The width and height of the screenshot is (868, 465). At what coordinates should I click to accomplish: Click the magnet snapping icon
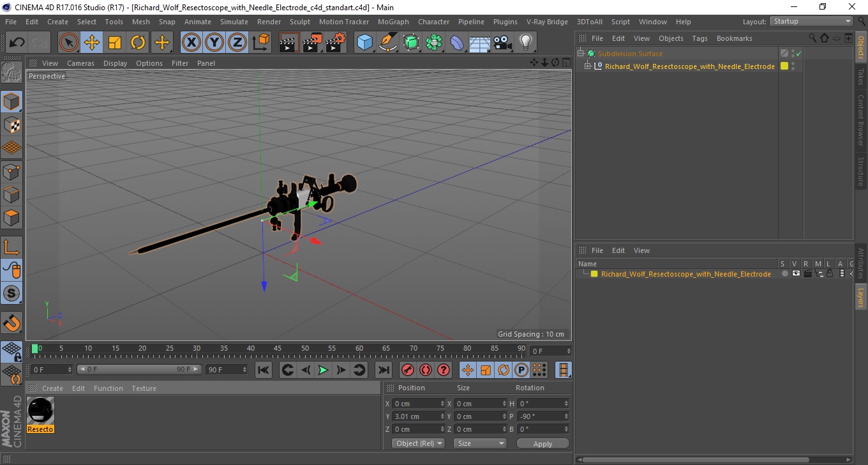tap(11, 323)
